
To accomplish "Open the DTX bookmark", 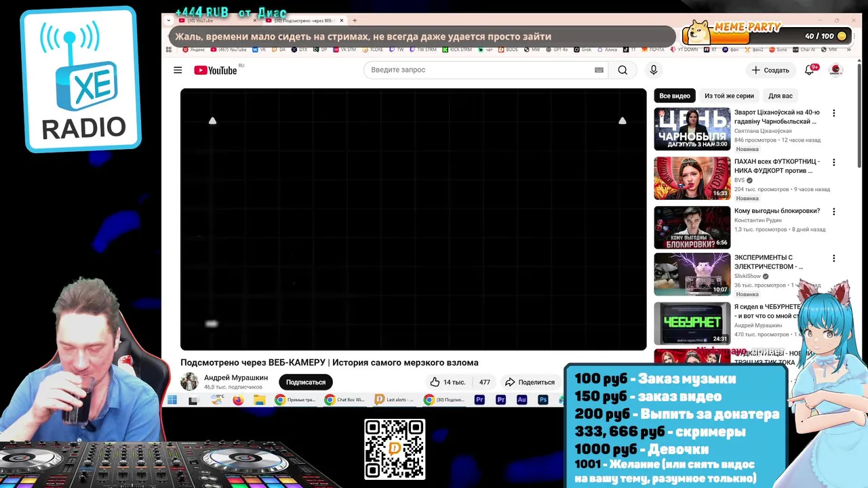I will click(299, 49).
